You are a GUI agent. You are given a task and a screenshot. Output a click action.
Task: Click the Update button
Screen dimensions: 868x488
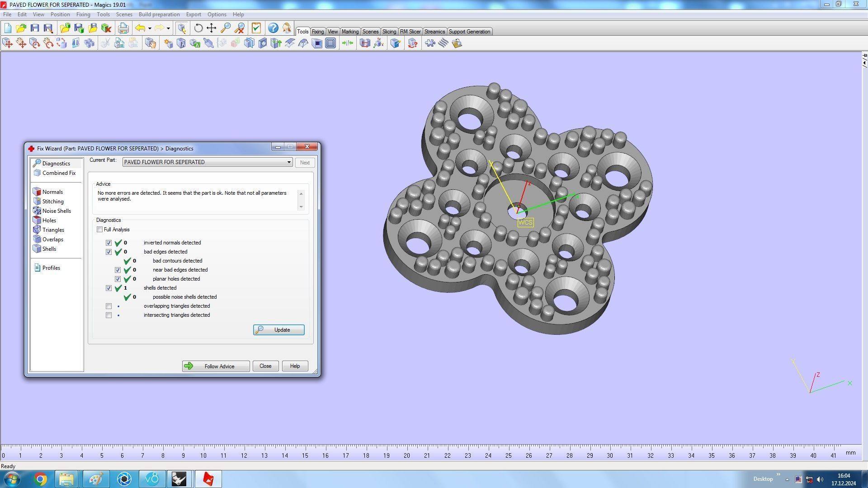click(x=278, y=330)
